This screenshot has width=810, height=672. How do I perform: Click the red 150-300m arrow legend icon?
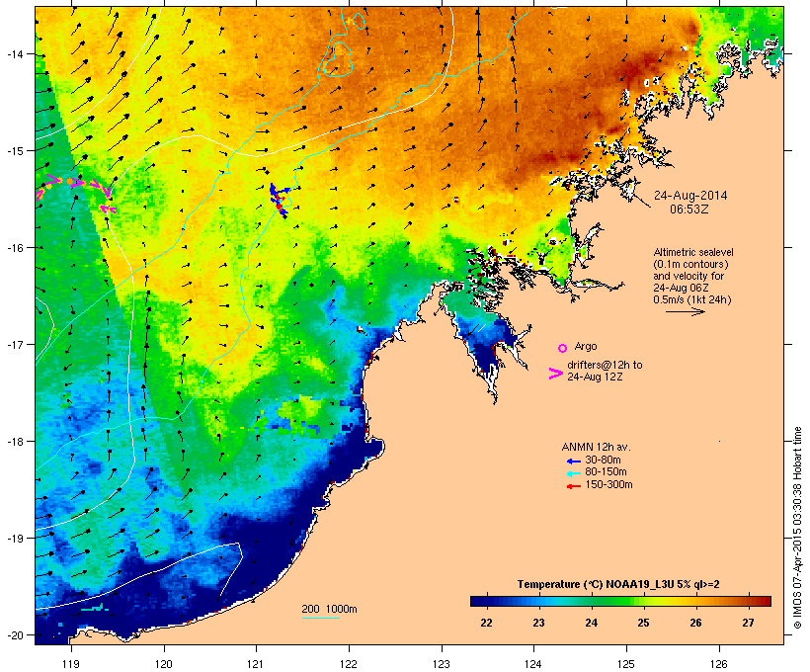574,486
